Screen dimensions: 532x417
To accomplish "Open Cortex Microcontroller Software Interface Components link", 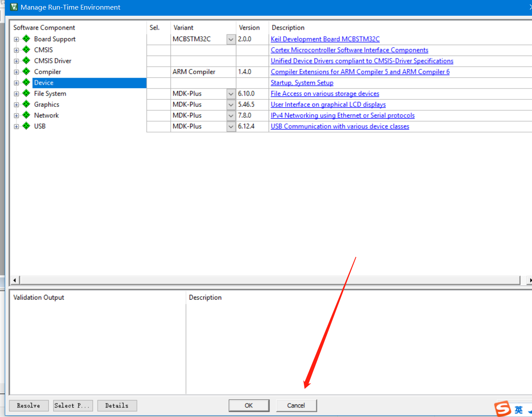I will 349,50.
